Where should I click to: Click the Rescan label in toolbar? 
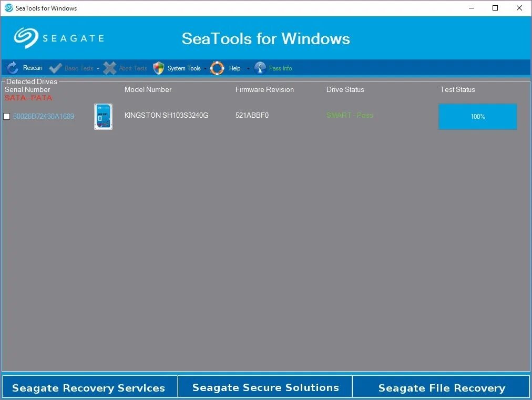pyautogui.click(x=33, y=68)
